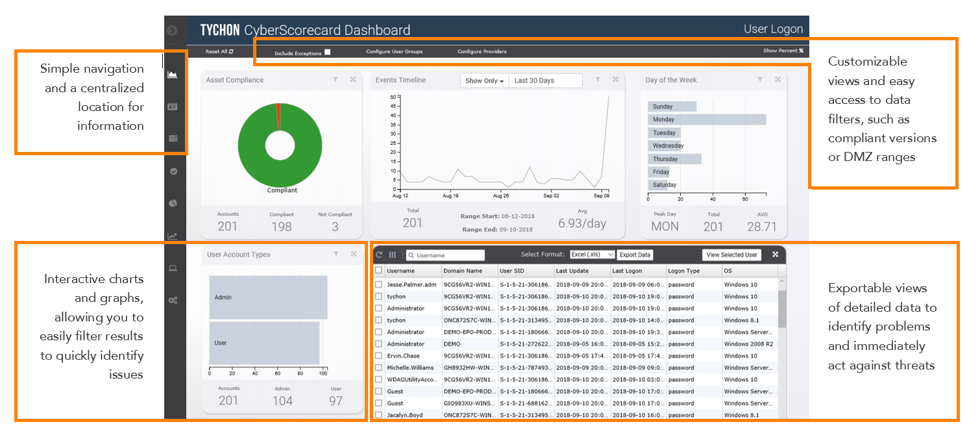Refresh the user data table
Viewport: 980px width, 448px height.
click(x=380, y=255)
